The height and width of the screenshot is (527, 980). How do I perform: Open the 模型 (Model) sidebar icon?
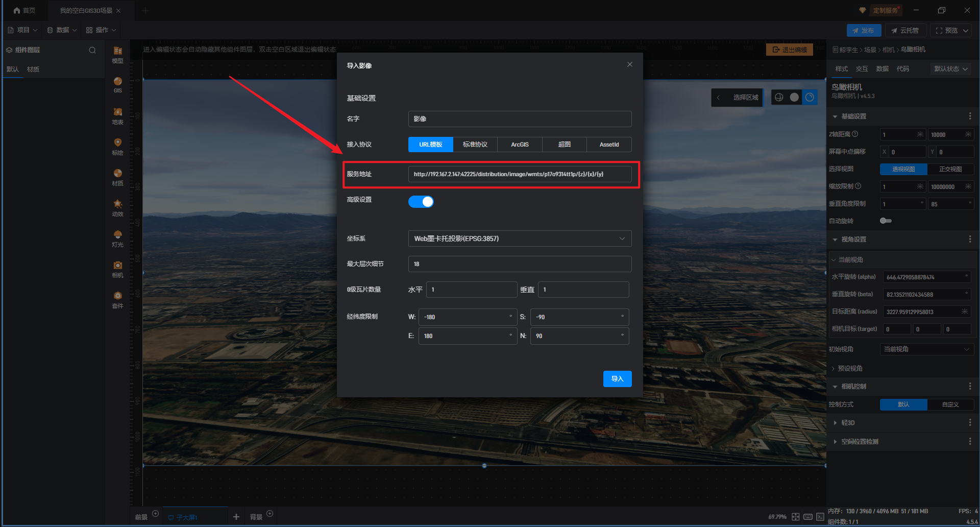click(117, 54)
